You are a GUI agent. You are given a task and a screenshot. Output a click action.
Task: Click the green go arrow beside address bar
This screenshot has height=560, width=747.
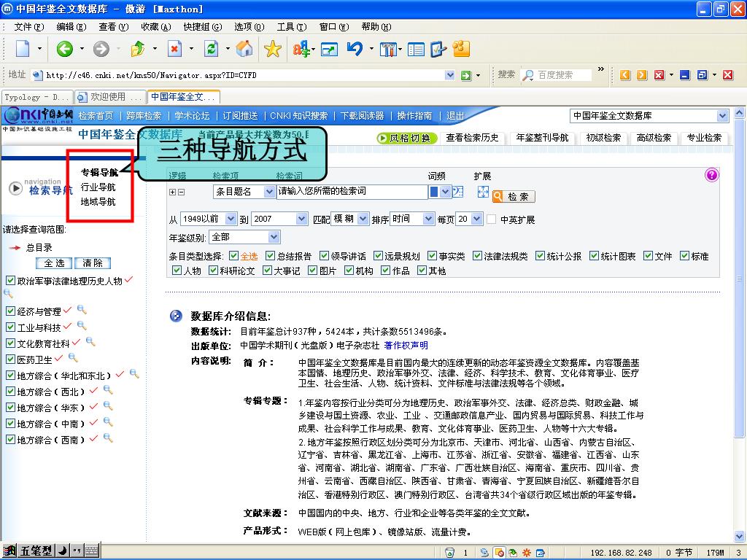point(466,75)
